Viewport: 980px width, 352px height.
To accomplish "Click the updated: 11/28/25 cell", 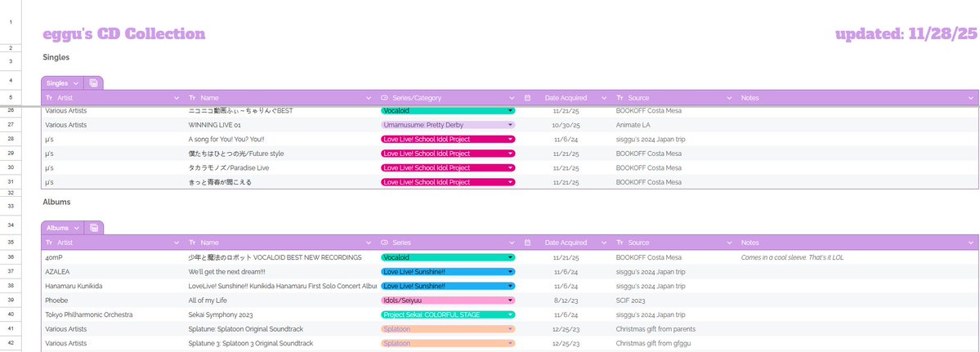I will [x=906, y=33].
